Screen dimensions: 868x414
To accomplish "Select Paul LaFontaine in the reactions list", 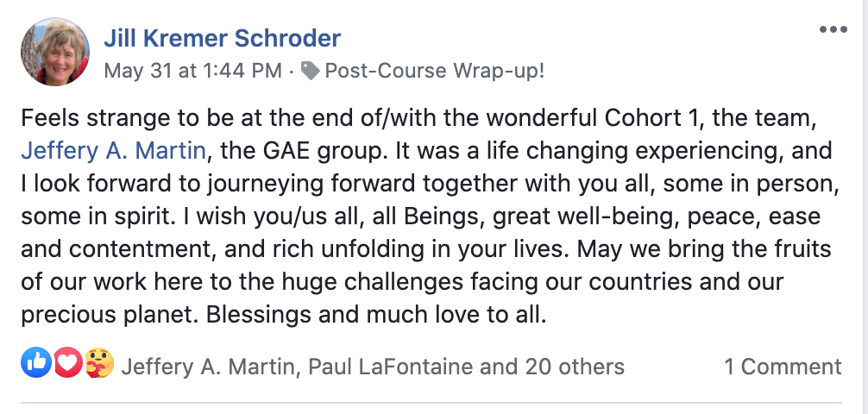I will 390,367.
